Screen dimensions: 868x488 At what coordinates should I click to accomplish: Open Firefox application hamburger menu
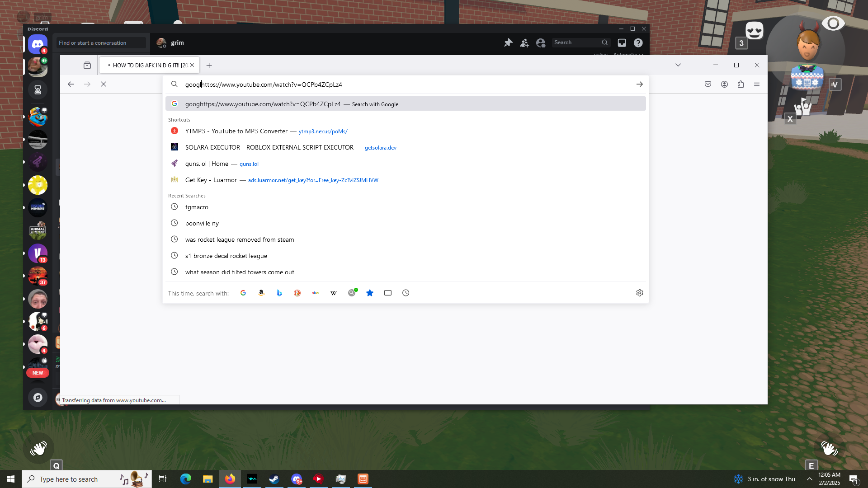757,84
